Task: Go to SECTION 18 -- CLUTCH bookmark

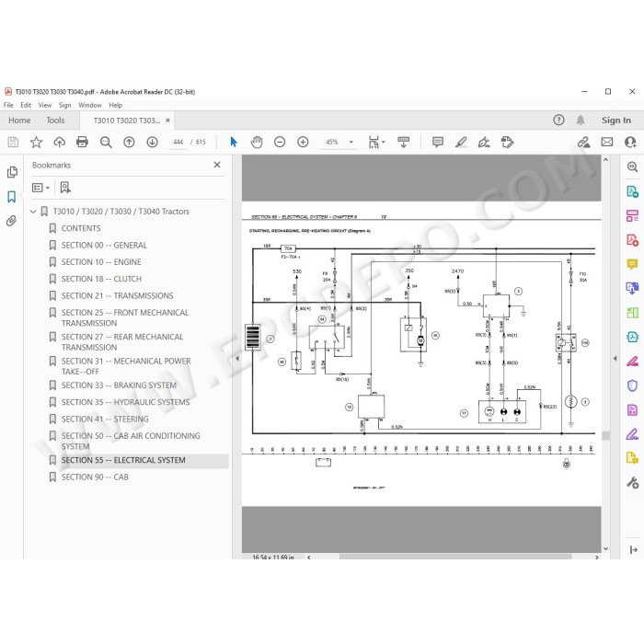Action: point(101,279)
